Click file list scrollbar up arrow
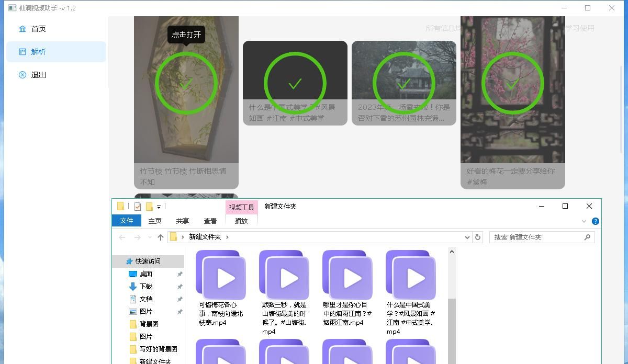628x364 pixels. pos(452,252)
